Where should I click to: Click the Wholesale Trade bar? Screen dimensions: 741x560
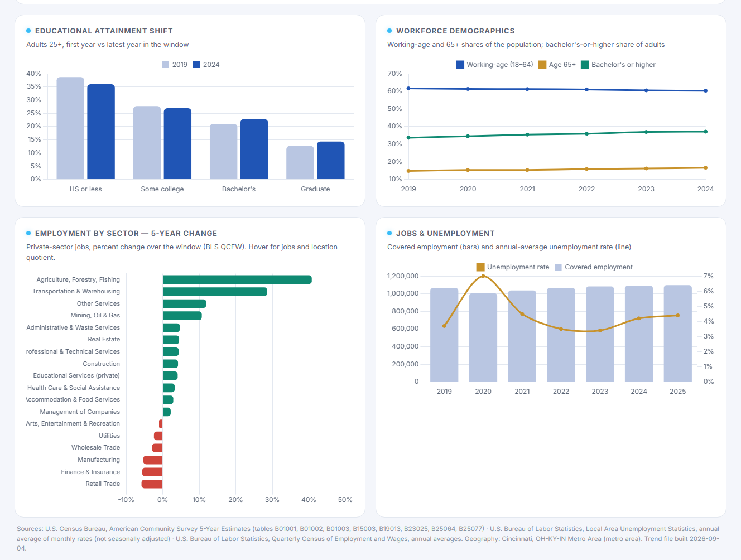pyautogui.click(x=157, y=448)
